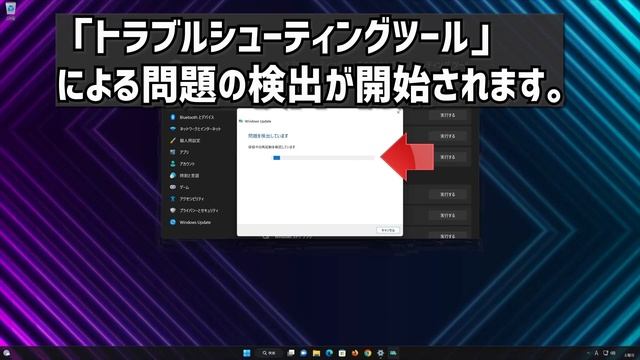Click the 問題を検出しています heading text
Viewport: 640px width, 360px height.
[x=268, y=136]
